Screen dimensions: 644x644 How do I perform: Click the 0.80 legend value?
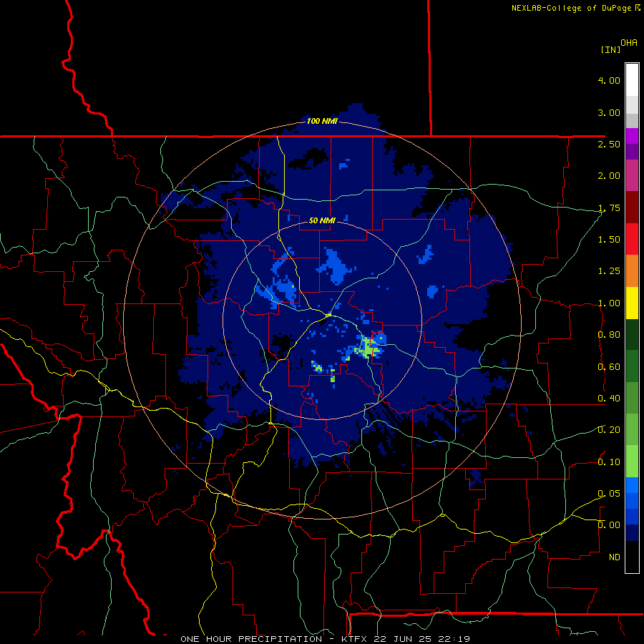pos(609,335)
